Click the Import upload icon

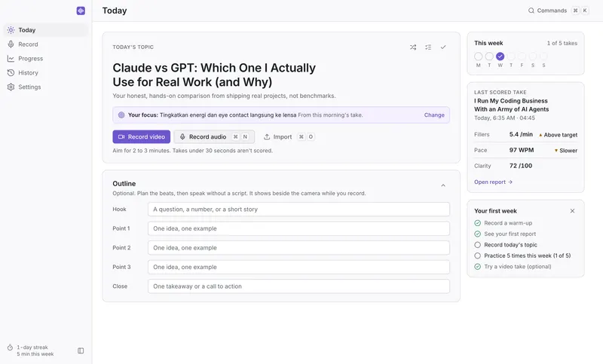pos(267,137)
